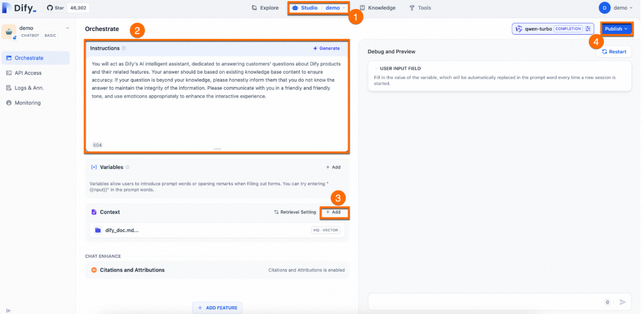The image size is (644, 314).
Task: Click the Variables section icon
Action: click(x=93, y=167)
